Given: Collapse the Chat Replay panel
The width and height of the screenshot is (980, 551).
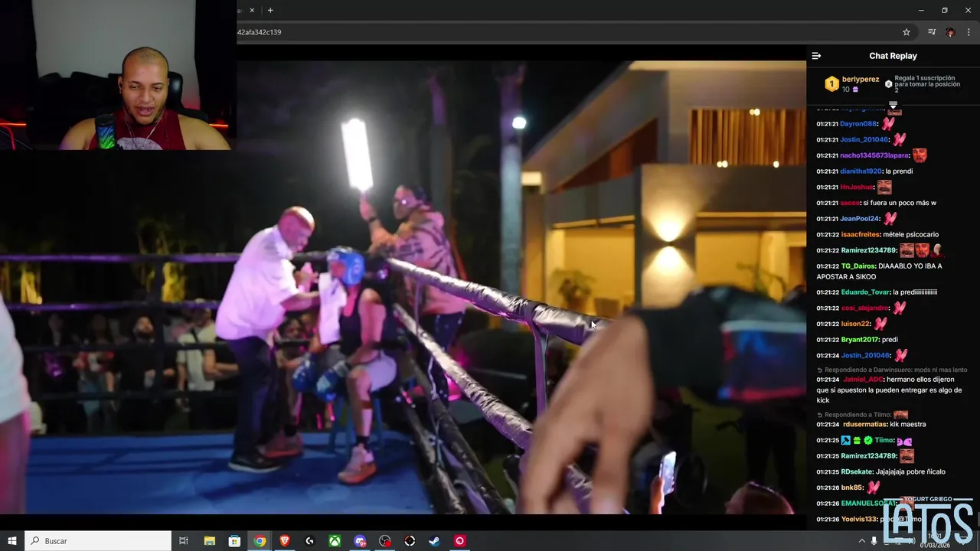Looking at the screenshot, I should point(816,56).
